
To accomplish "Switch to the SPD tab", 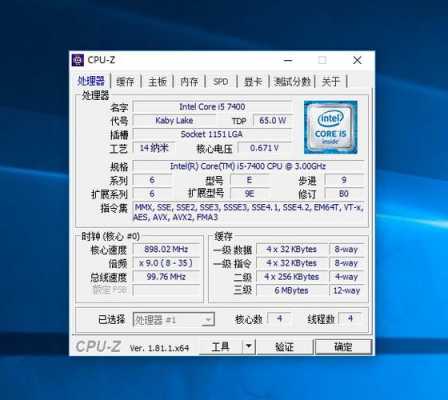I will point(221,82).
